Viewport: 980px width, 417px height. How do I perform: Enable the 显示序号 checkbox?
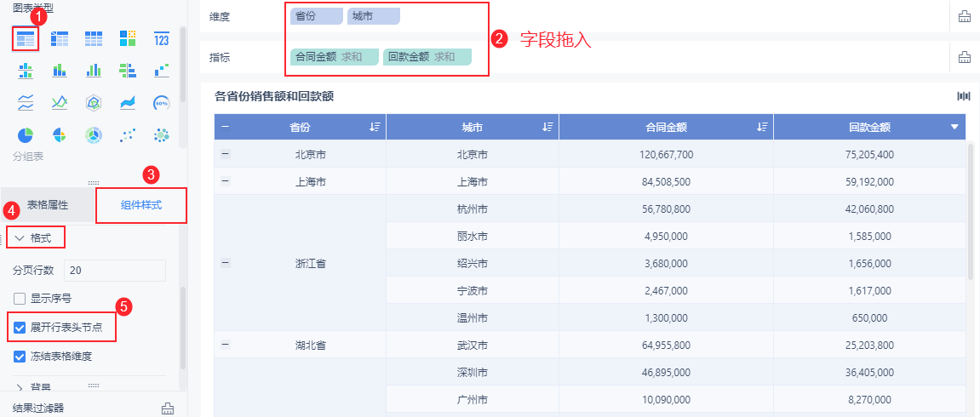pos(20,299)
